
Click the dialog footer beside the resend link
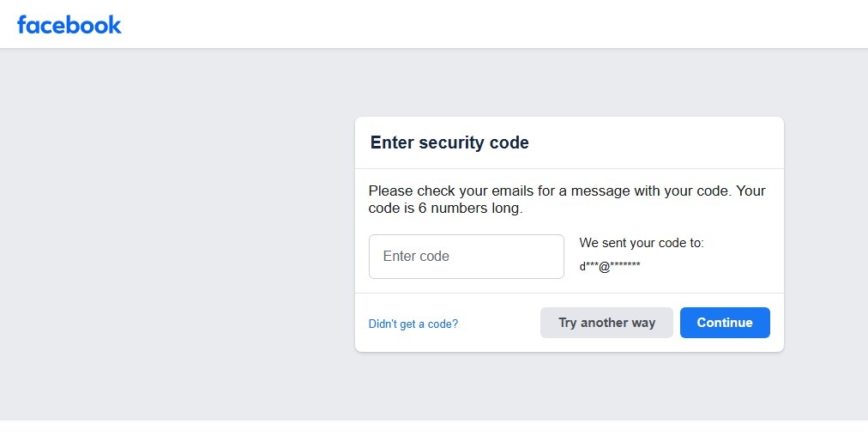497,324
